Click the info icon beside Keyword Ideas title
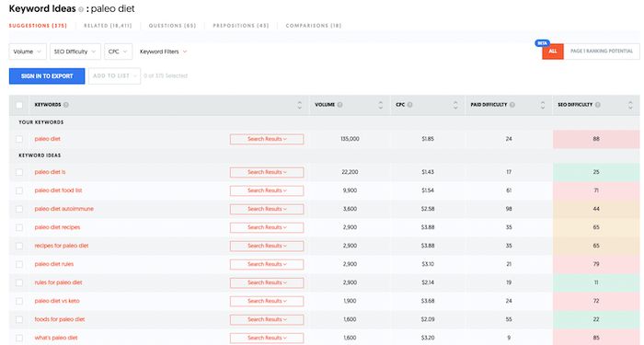Screen dimensions: 644x345 81,9
